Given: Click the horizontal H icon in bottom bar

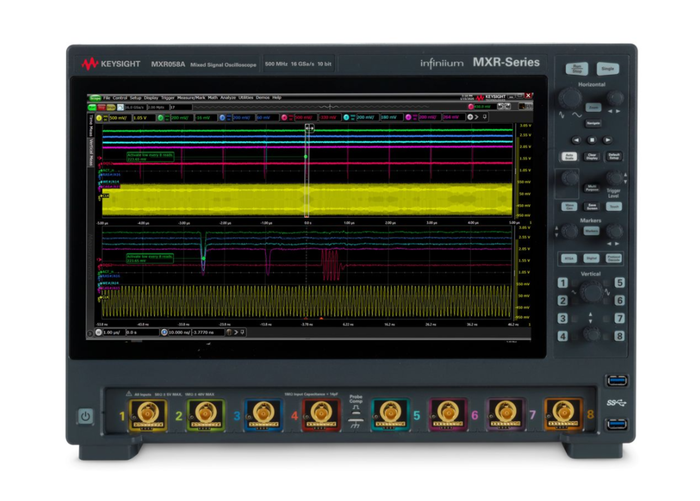Looking at the screenshot, I should pyautogui.click(x=99, y=332).
